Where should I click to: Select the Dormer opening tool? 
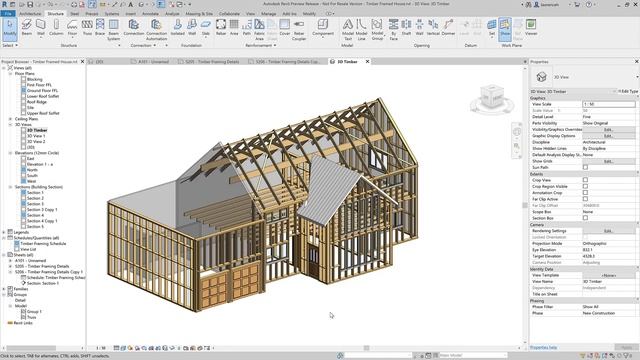point(448,27)
